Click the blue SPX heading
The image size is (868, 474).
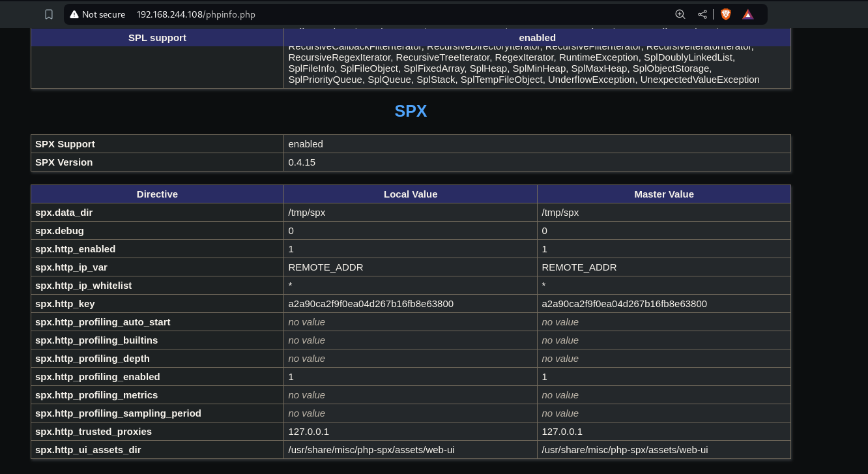click(x=411, y=111)
